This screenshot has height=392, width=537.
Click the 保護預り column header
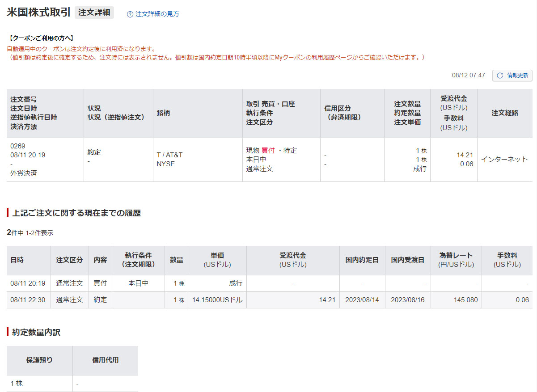[39, 360]
